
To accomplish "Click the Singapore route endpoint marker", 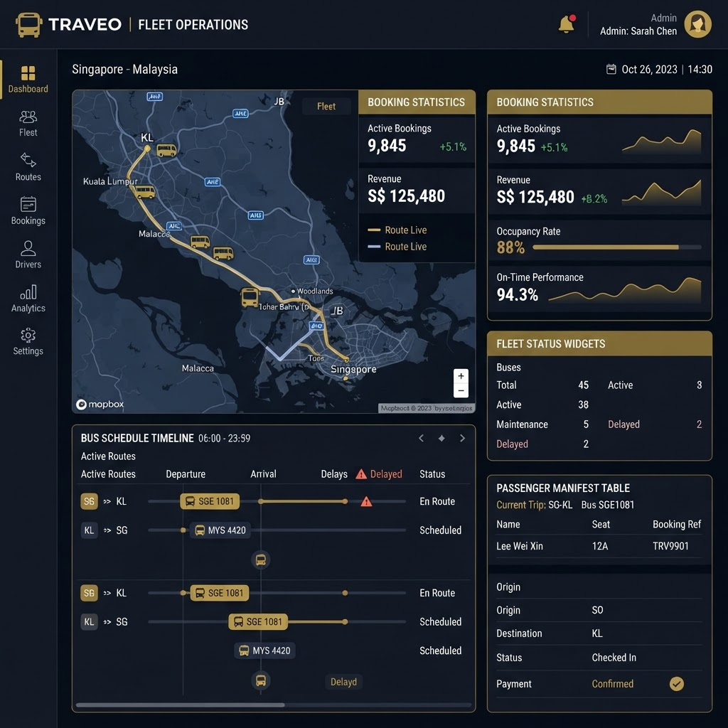I will click(x=346, y=359).
